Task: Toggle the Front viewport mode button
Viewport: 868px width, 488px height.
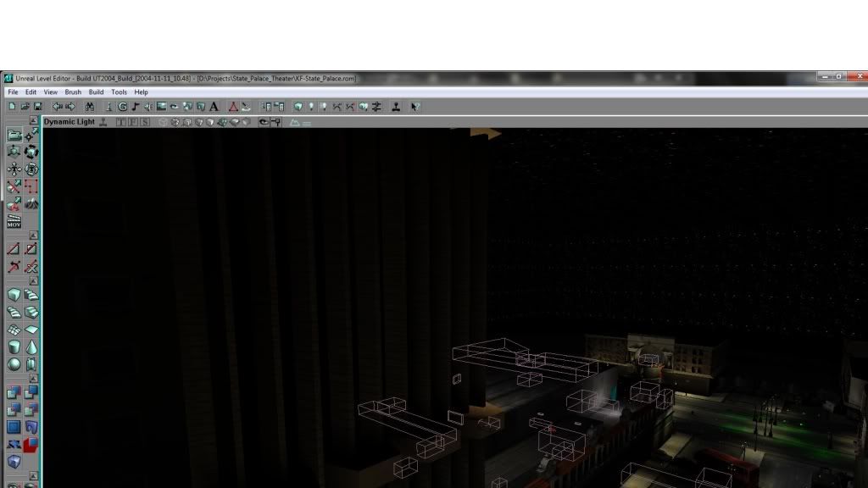Action: [x=132, y=122]
